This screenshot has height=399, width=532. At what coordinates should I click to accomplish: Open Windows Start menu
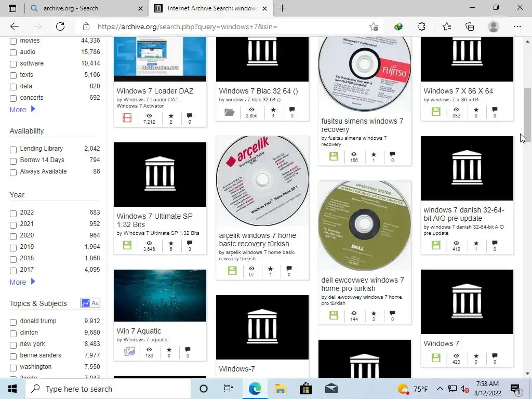click(x=12, y=389)
